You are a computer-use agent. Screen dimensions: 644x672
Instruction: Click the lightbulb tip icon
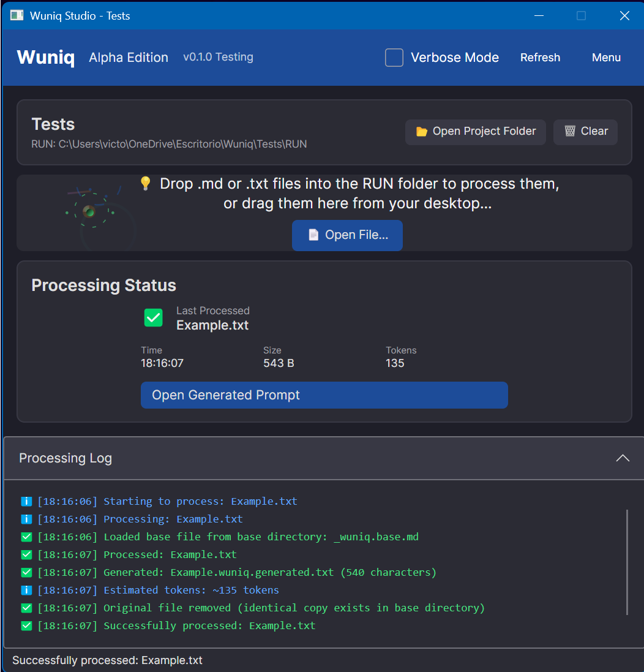tap(146, 183)
